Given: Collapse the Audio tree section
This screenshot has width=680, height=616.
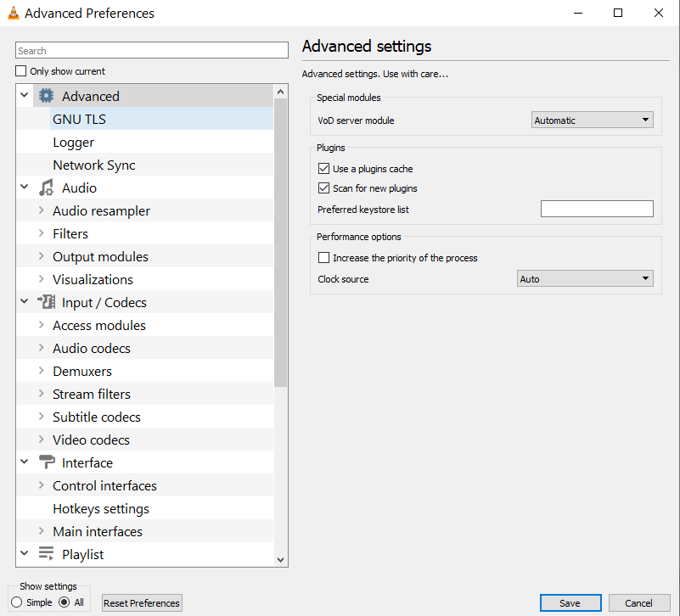Looking at the screenshot, I should [x=25, y=187].
